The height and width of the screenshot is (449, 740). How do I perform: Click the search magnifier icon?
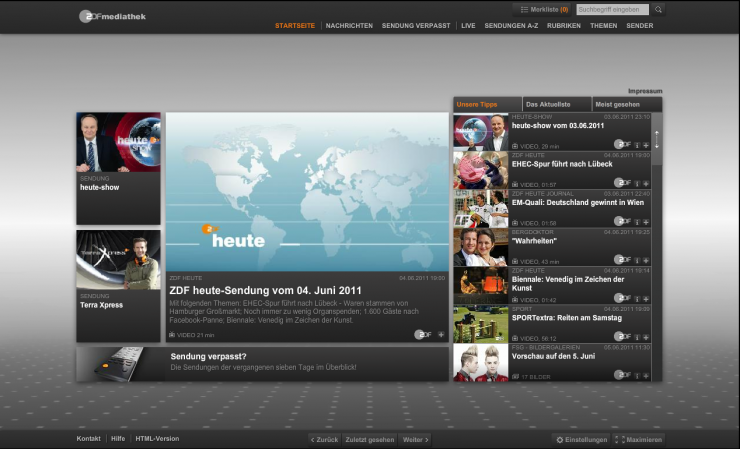[658, 9]
